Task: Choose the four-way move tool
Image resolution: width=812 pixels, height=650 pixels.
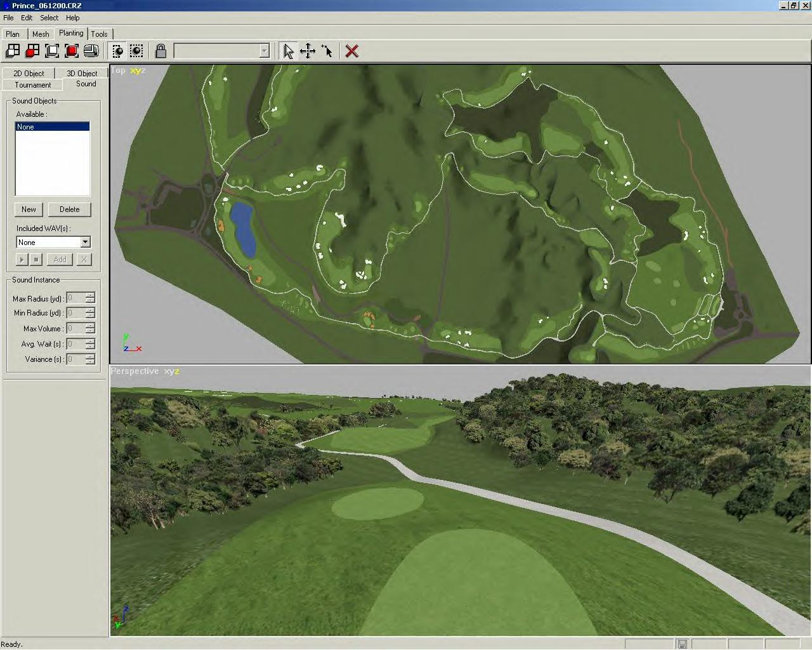Action: [308, 51]
